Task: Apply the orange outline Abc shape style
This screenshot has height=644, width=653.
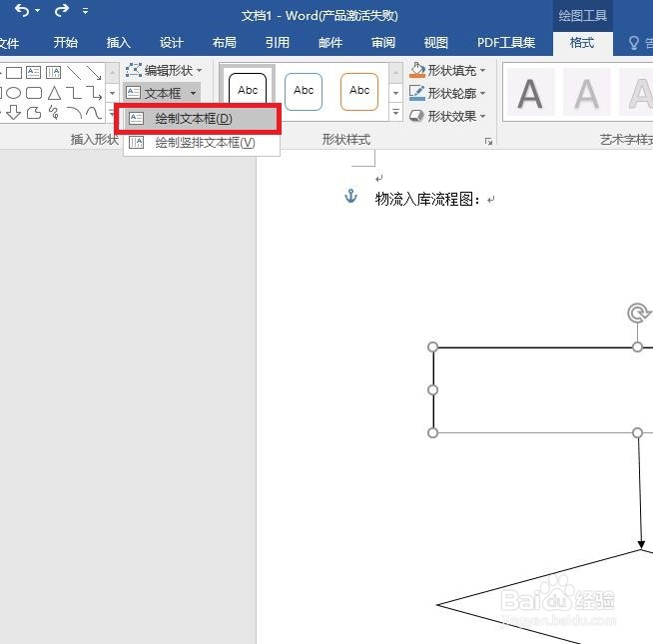Action: coord(359,92)
